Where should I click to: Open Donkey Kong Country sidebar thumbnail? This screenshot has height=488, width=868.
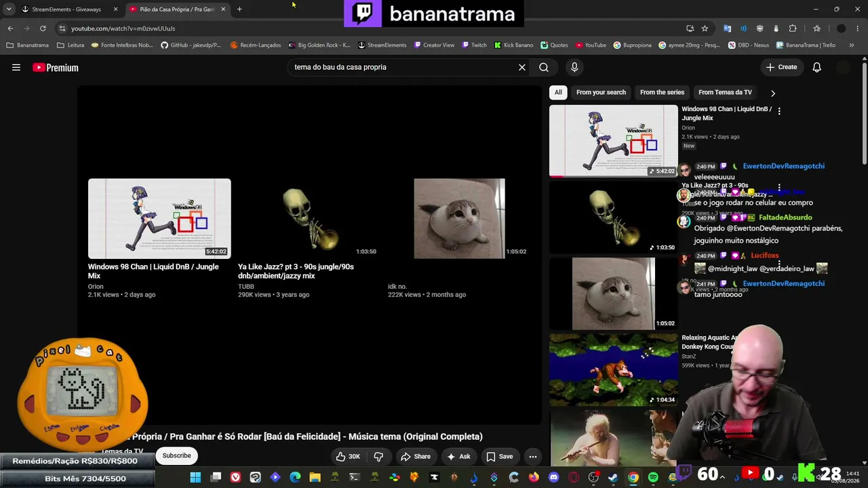613,369
